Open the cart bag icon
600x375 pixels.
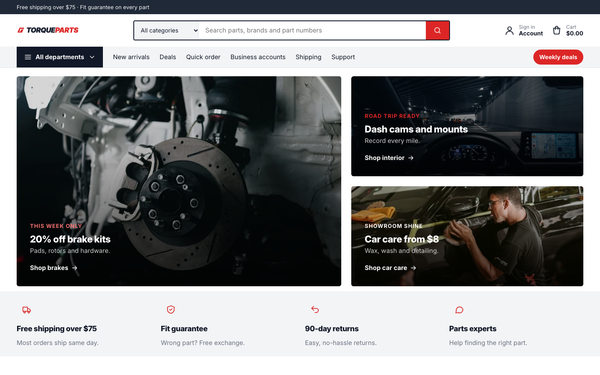pyautogui.click(x=556, y=30)
